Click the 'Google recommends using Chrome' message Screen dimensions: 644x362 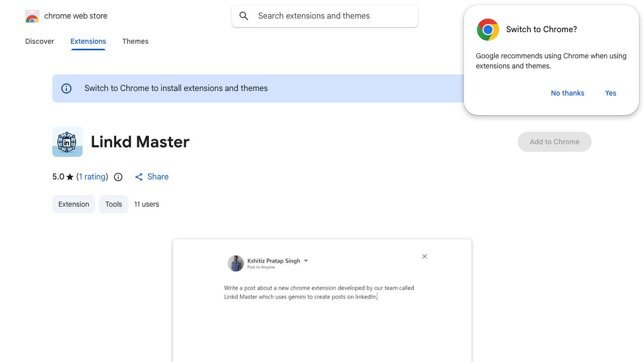(x=551, y=61)
